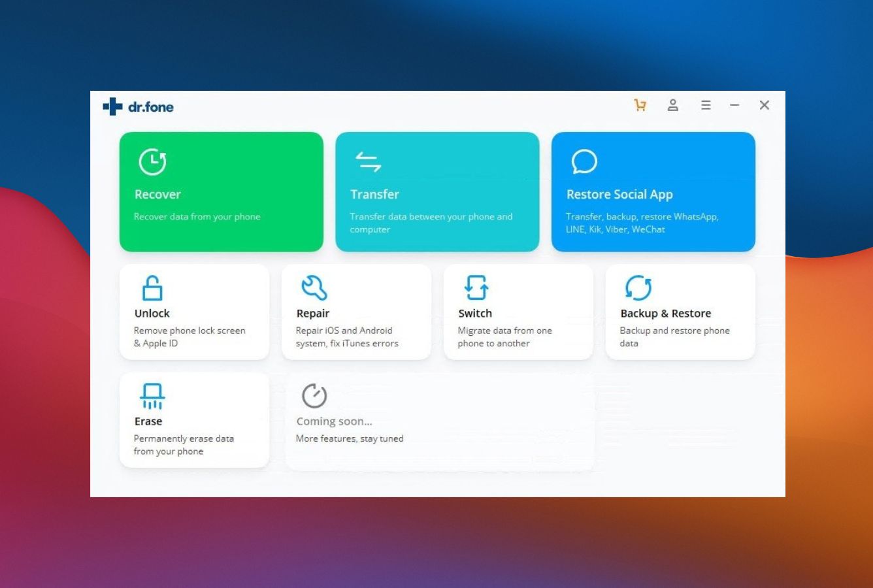Open the Erase title

tap(148, 421)
